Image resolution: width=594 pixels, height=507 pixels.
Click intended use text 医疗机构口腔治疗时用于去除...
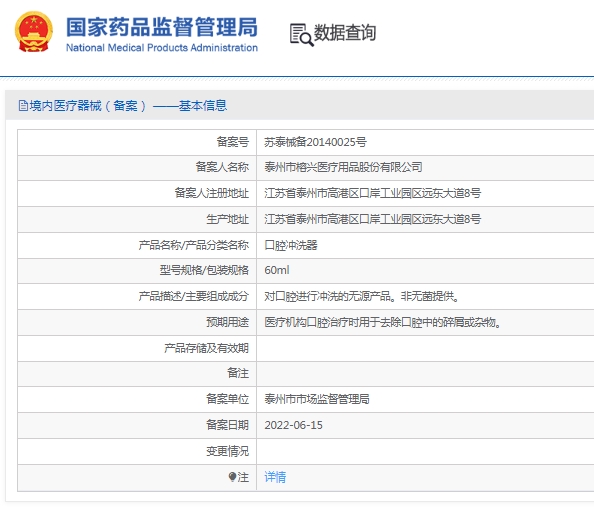(x=332, y=322)
